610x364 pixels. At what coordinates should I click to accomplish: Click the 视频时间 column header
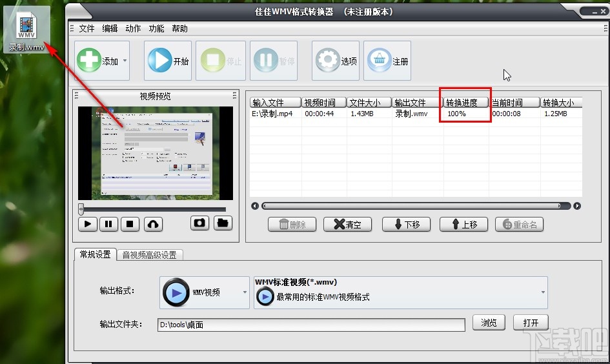tap(324, 102)
